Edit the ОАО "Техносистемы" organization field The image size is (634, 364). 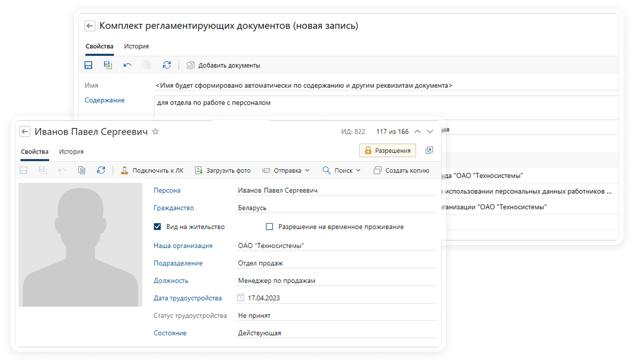[336, 246]
